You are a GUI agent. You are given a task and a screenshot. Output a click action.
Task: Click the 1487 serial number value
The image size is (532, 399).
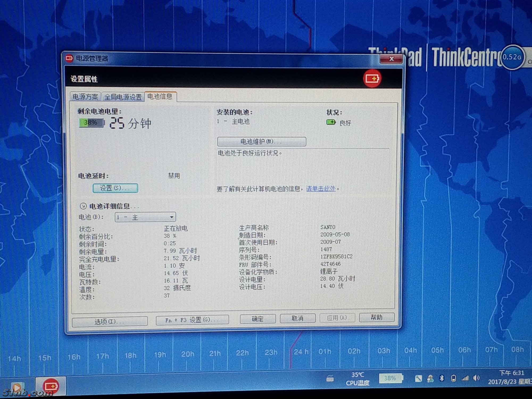click(326, 249)
